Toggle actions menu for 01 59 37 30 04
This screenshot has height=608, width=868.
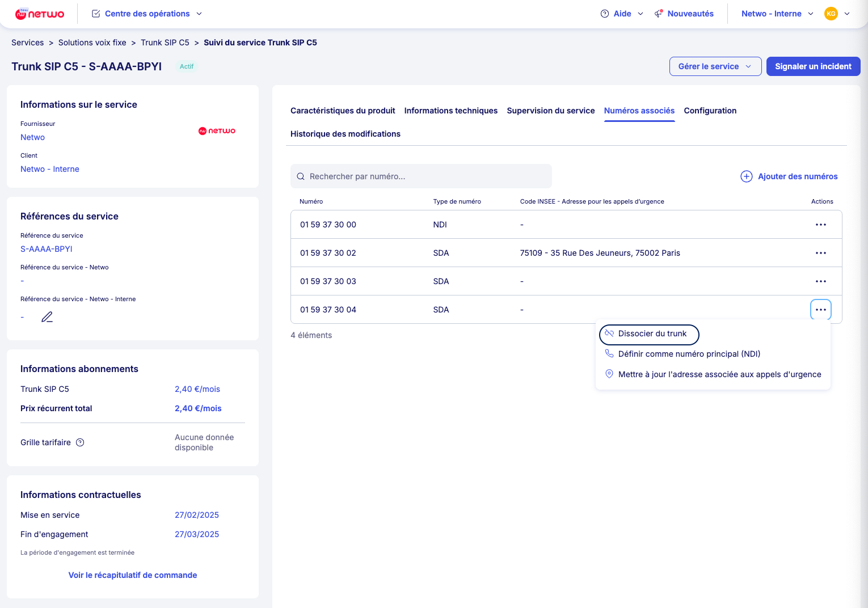821,310
